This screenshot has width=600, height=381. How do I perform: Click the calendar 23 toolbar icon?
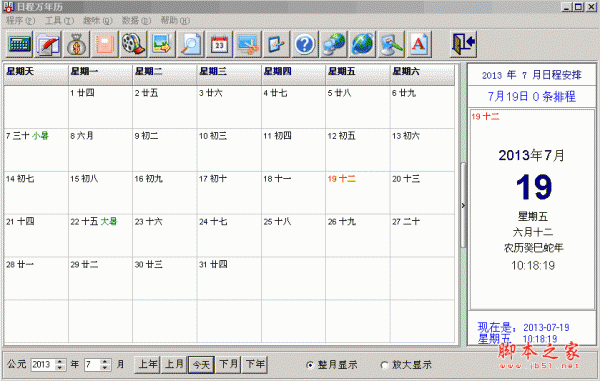pos(219,44)
